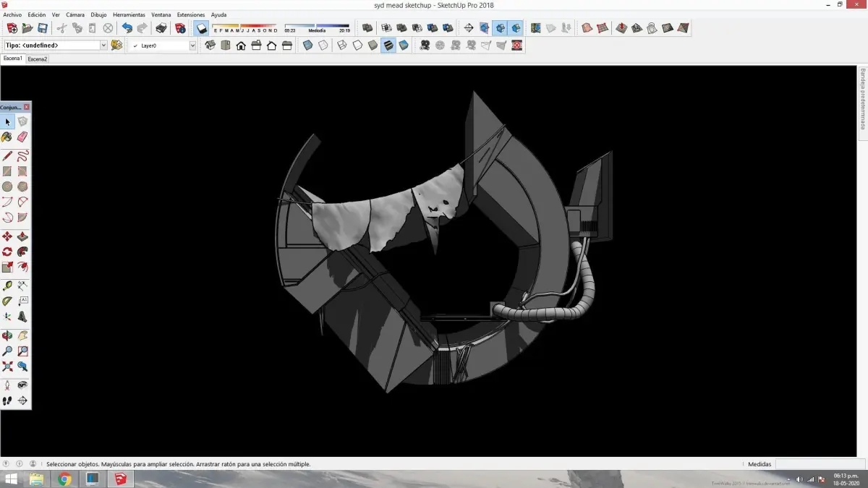The width and height of the screenshot is (868, 488).
Task: Select the Polygon tool
Action: (22, 187)
